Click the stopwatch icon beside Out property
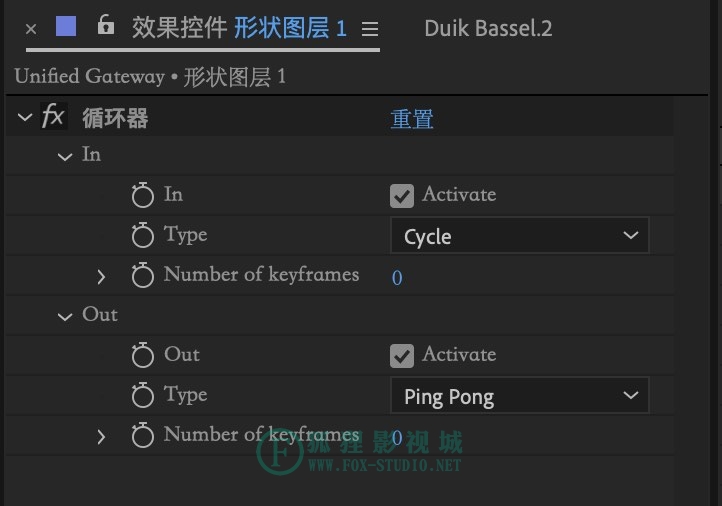Image resolution: width=722 pixels, height=506 pixels. point(142,355)
